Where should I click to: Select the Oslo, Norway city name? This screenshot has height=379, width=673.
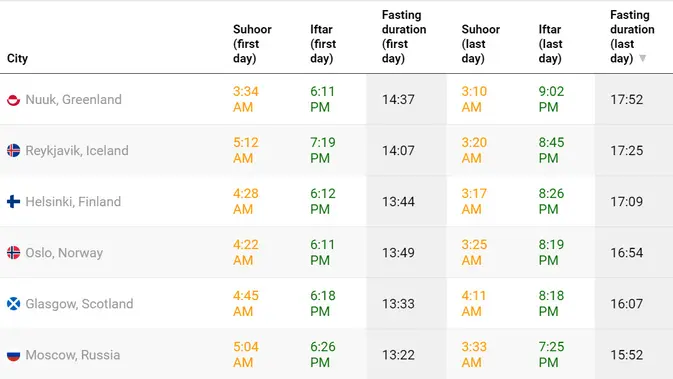pyautogui.click(x=64, y=253)
